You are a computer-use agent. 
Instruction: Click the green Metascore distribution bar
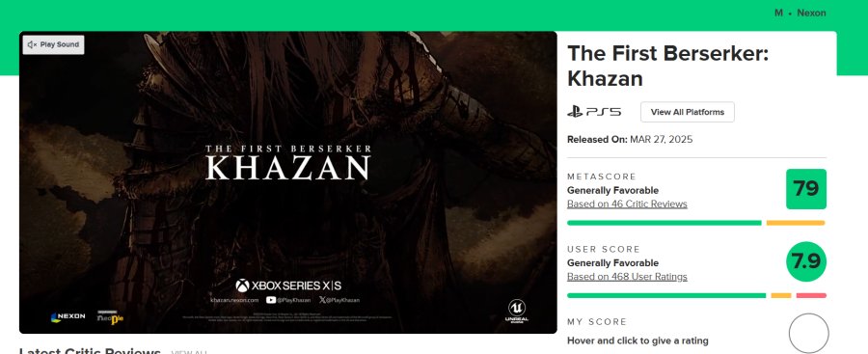pyautogui.click(x=664, y=223)
